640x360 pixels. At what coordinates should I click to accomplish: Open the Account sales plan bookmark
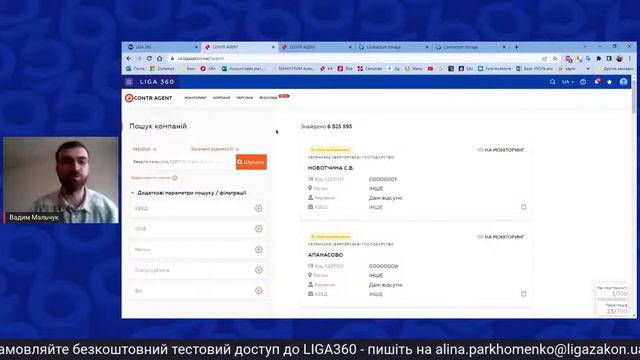point(243,69)
